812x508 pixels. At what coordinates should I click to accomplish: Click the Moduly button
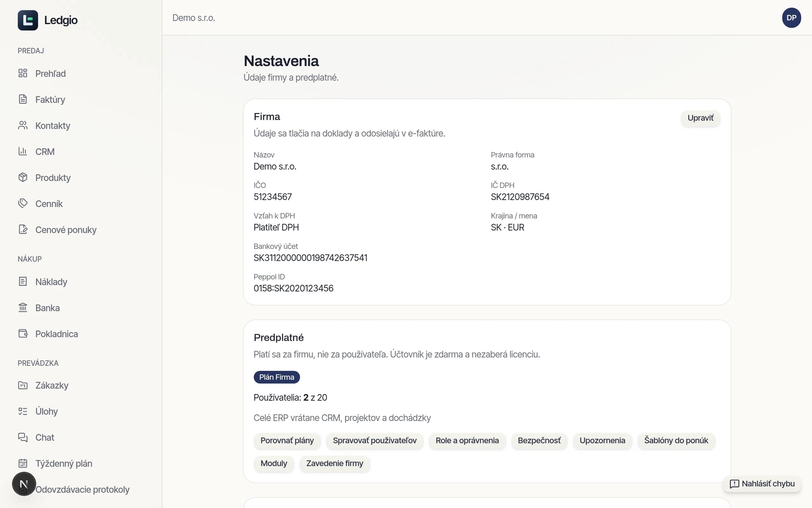(274, 463)
